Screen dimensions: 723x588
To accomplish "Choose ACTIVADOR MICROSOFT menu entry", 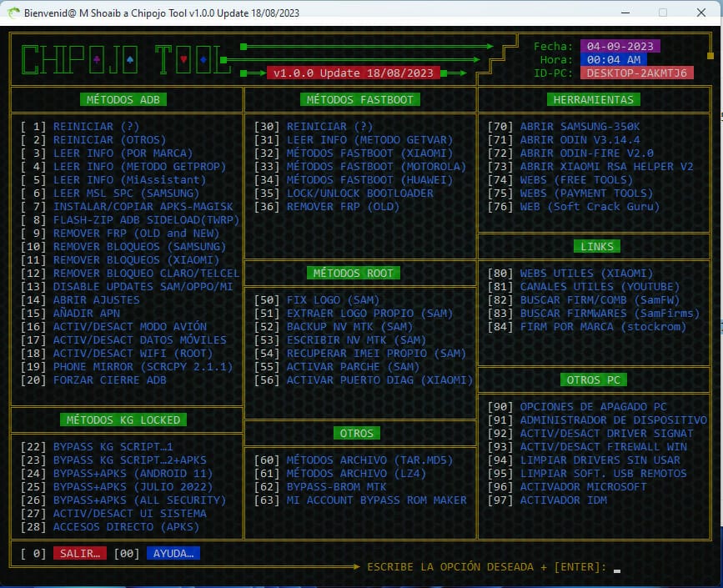I will 583,486.
